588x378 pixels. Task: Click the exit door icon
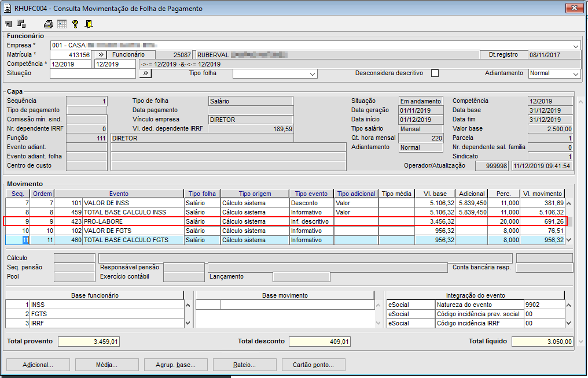(89, 24)
